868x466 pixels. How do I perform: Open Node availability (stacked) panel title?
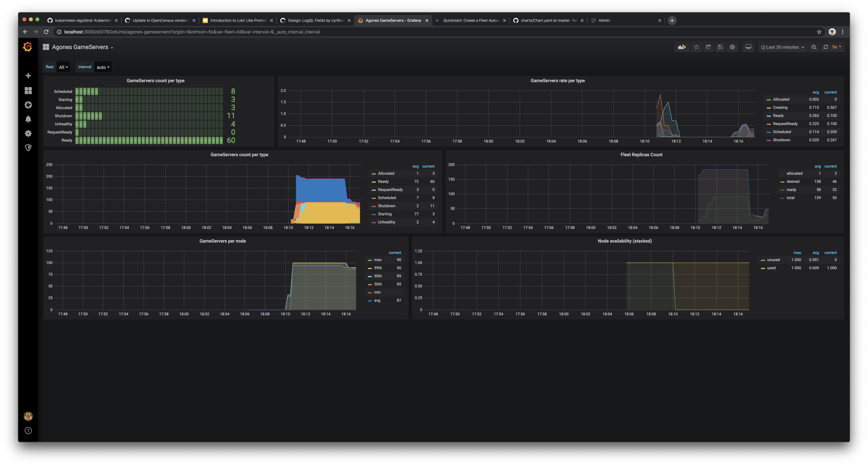pos(624,241)
